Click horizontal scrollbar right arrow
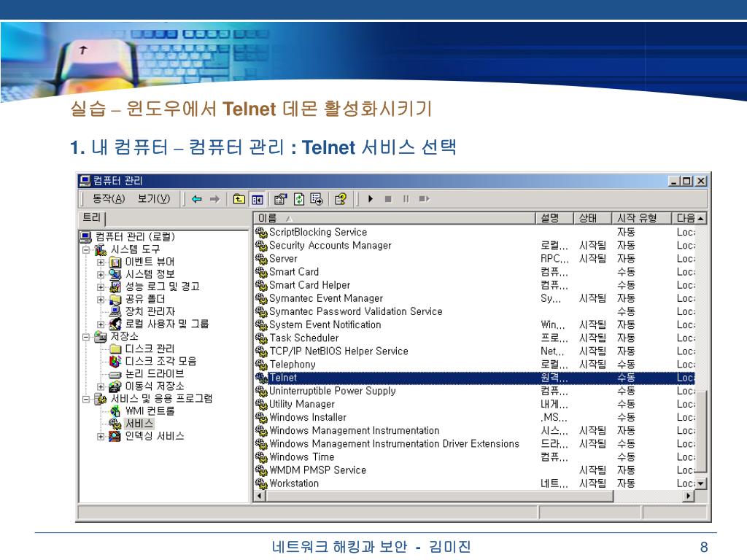This screenshot has width=747, height=560. point(689,496)
